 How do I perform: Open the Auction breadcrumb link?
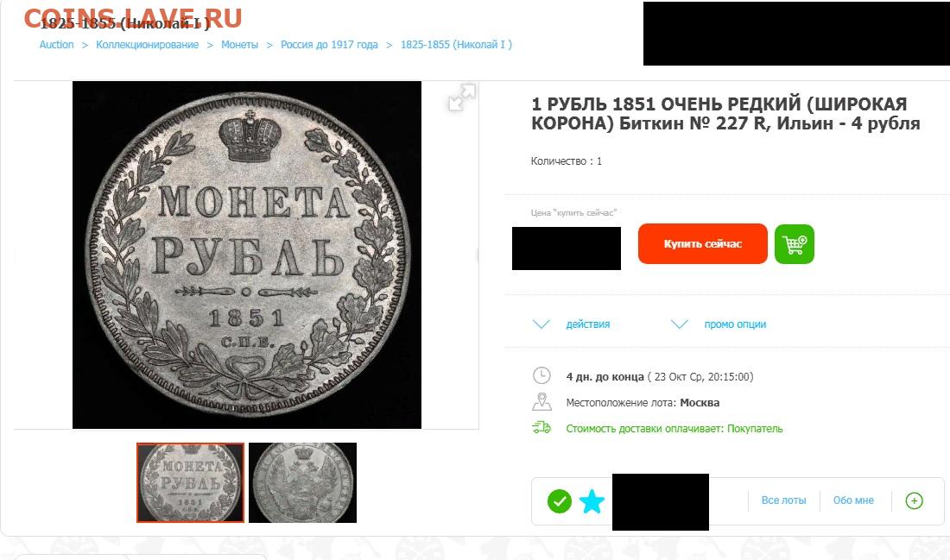(x=56, y=45)
